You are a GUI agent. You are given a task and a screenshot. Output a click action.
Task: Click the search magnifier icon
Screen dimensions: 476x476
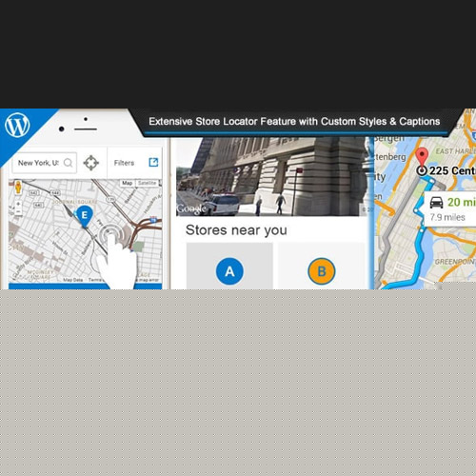point(68,163)
